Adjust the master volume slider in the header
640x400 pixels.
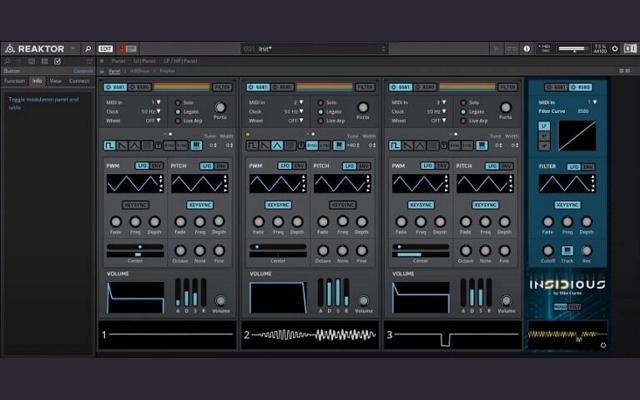click(573, 49)
